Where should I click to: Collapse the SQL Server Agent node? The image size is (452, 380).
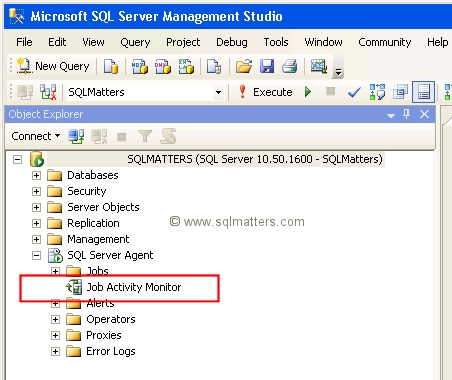[36, 255]
